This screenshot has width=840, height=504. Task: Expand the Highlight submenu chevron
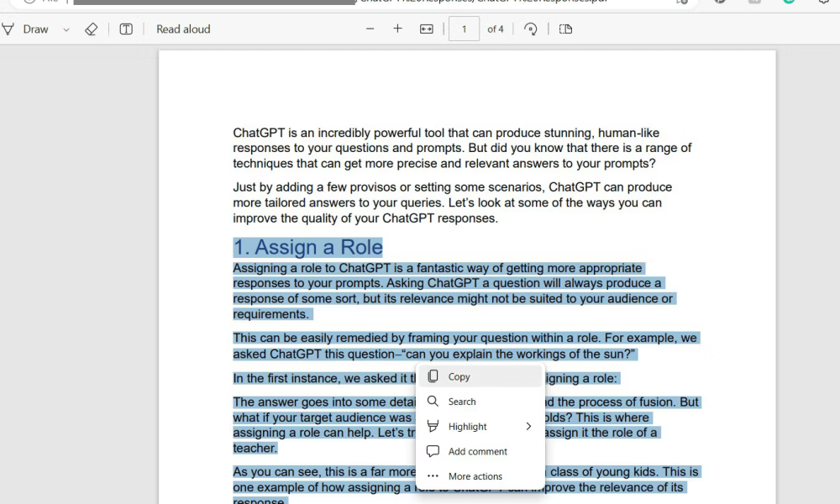point(528,427)
